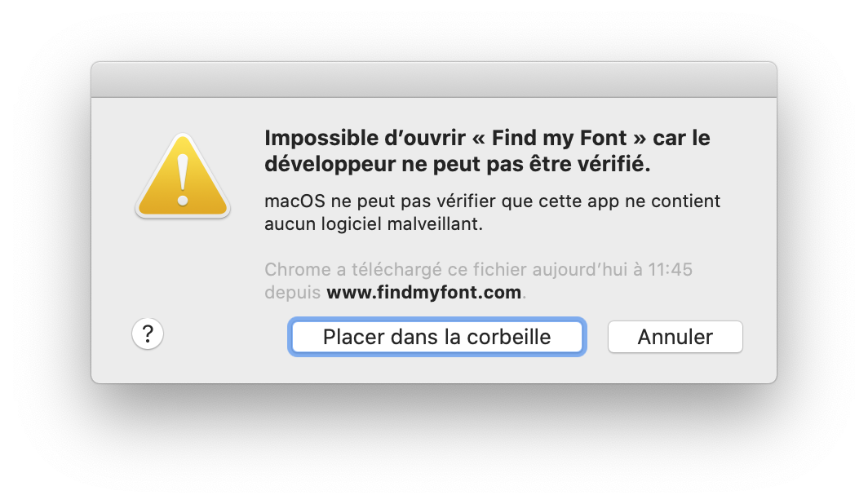Click the dialog's gray title bar
Screen dimensions: 868x504
coord(434,80)
